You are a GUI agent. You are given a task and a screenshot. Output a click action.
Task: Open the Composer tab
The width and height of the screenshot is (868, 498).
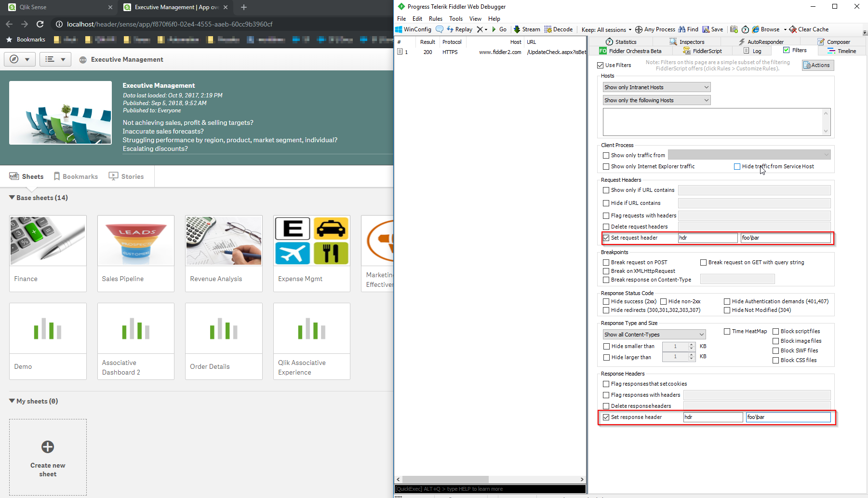[x=834, y=42]
